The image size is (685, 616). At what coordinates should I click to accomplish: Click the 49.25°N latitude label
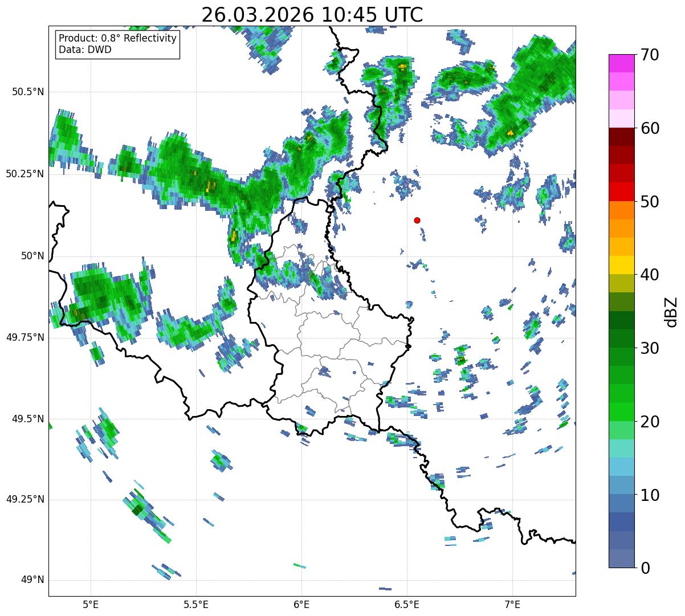click(25, 500)
